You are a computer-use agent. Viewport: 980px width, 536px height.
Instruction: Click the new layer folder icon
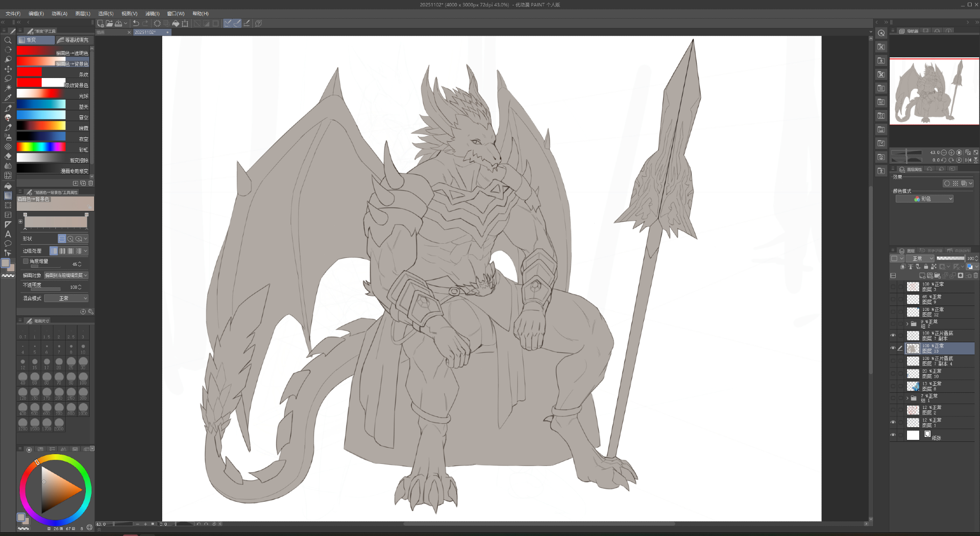point(937,276)
